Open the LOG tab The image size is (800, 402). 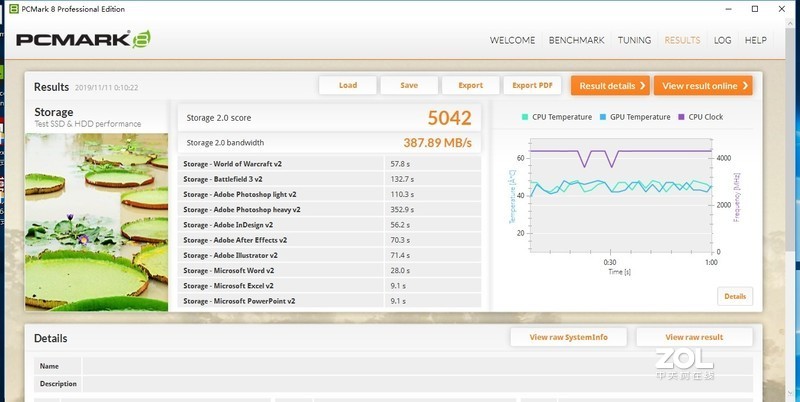[722, 40]
